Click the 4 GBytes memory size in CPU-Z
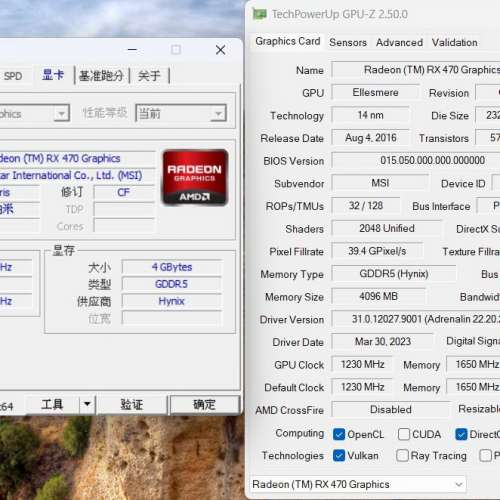The image size is (500, 500). point(172,267)
